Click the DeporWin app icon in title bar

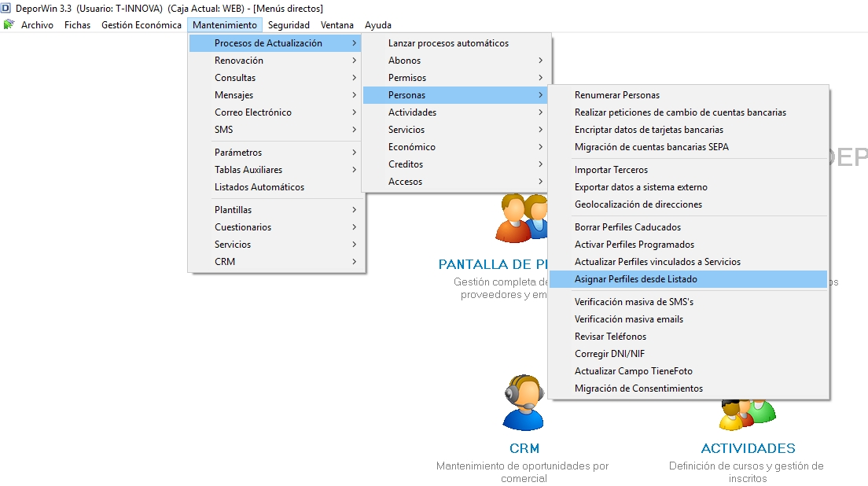(x=6, y=9)
